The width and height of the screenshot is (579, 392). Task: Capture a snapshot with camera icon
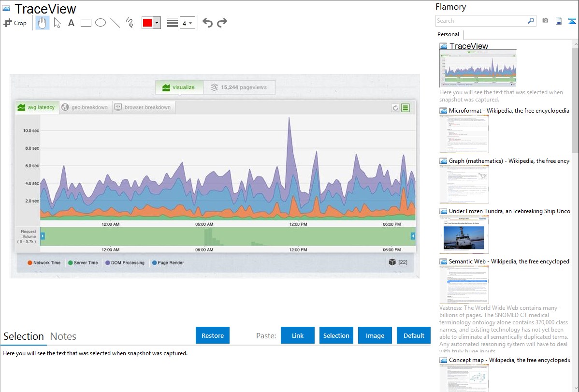(x=545, y=21)
